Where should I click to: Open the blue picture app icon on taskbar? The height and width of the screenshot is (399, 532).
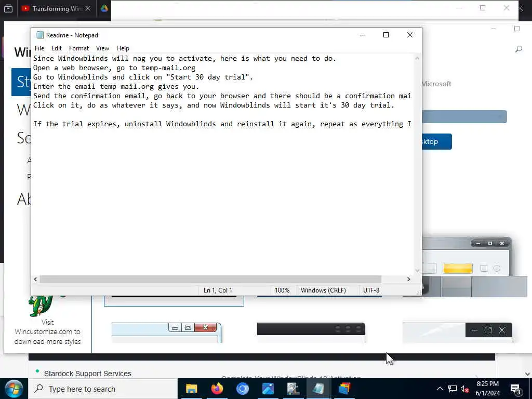268,389
